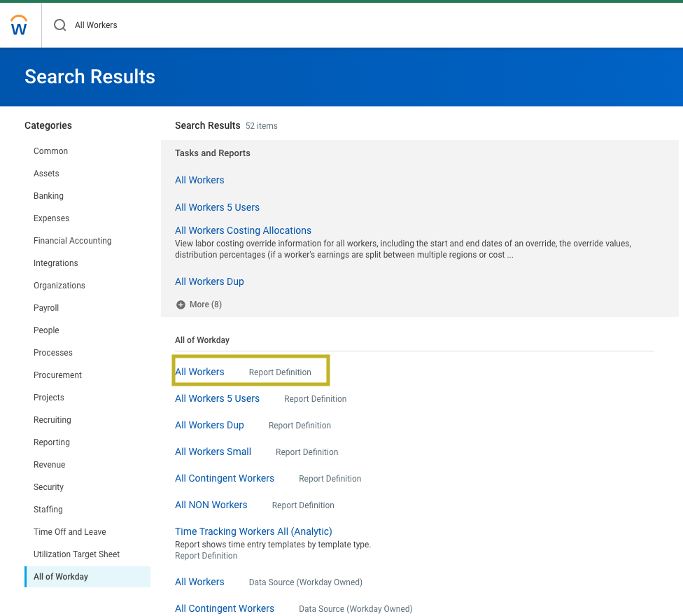The height and width of the screenshot is (616, 683).
Task: Select the Utilization Target Sheet category
Action: click(76, 554)
